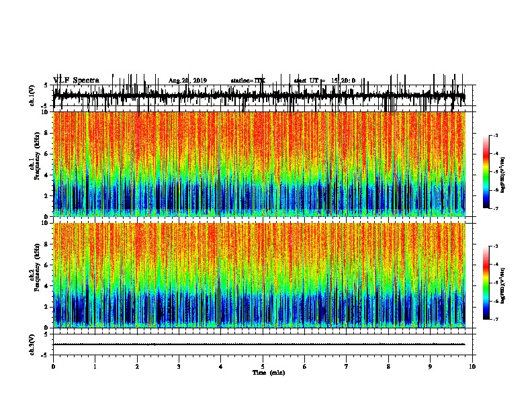Click the date label "Aug.20, 2019"
The width and height of the screenshot is (532, 411).
point(187,81)
